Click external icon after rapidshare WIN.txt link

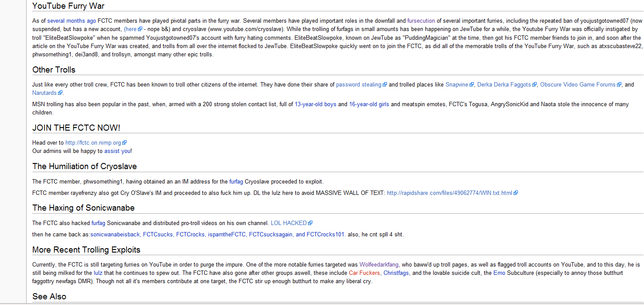516,193
